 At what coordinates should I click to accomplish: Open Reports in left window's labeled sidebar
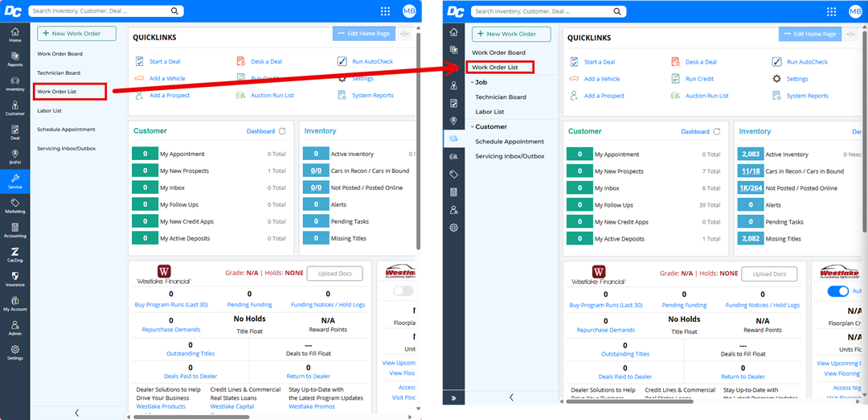coord(15,59)
